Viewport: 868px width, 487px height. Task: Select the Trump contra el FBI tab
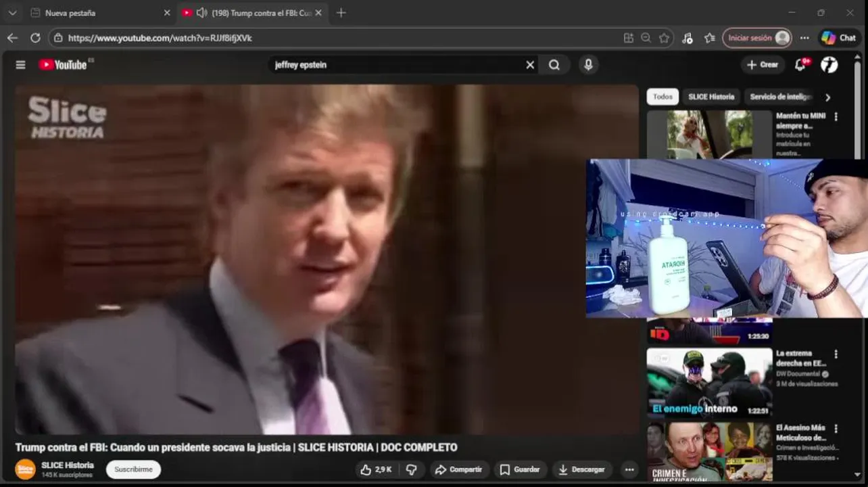click(x=252, y=13)
